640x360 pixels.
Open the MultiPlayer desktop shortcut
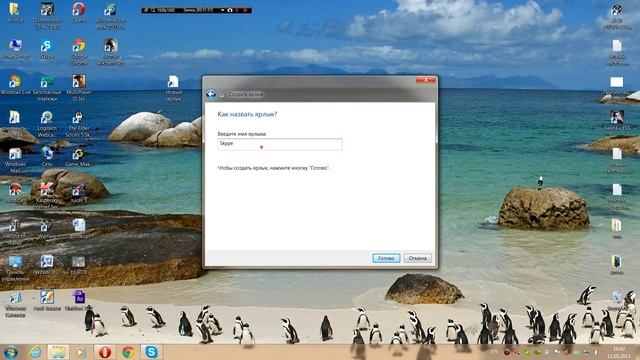pos(79,88)
